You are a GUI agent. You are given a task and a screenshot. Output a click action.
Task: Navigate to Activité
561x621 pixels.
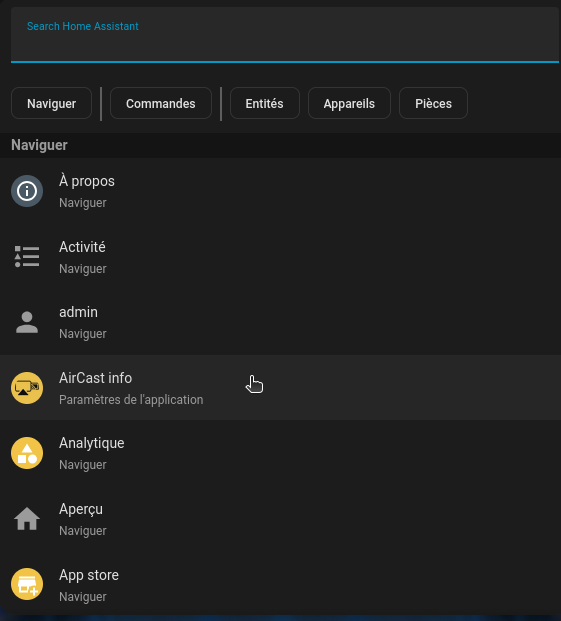click(x=280, y=257)
